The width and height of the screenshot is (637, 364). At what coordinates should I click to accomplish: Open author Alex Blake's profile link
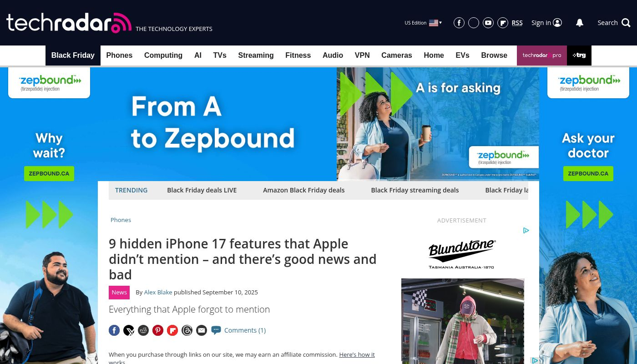(x=158, y=293)
